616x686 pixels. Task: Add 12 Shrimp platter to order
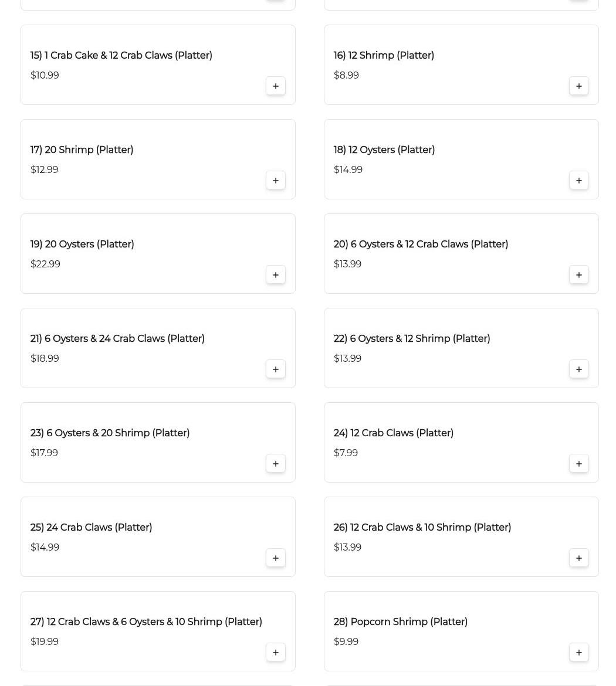click(x=578, y=86)
